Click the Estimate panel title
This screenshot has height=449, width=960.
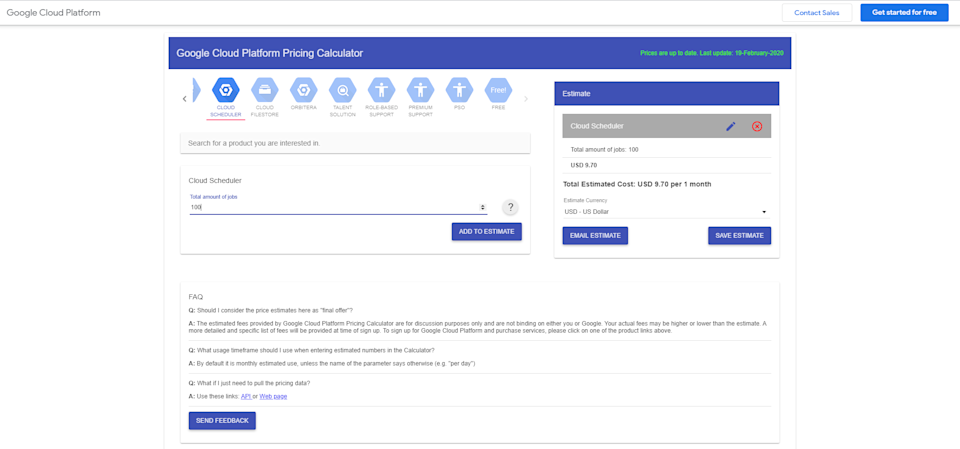(x=576, y=94)
